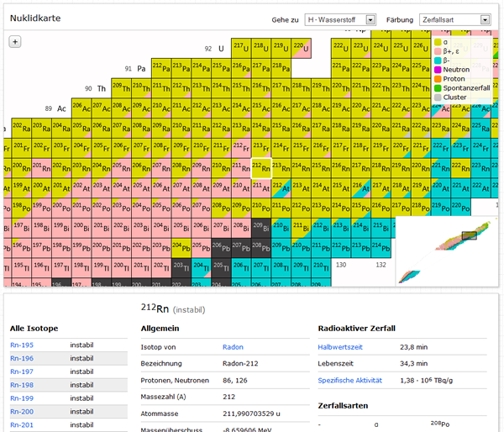Click the magenta Neutron legend swatch
The image size is (504, 432).
coord(438,70)
